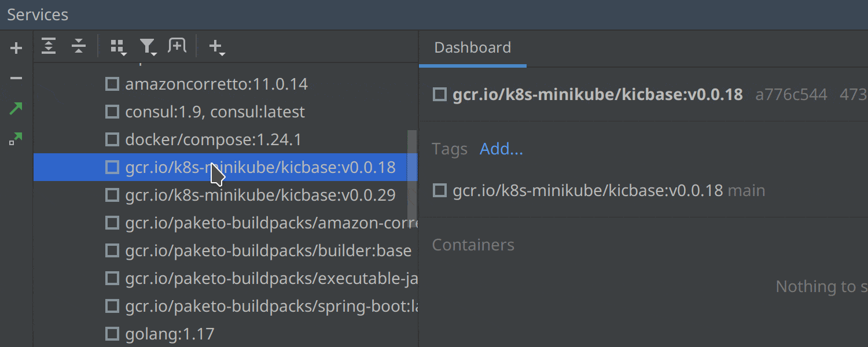Check the checkbox next to consul:1.9
Image resolution: width=868 pixels, height=347 pixels.
coord(112,112)
